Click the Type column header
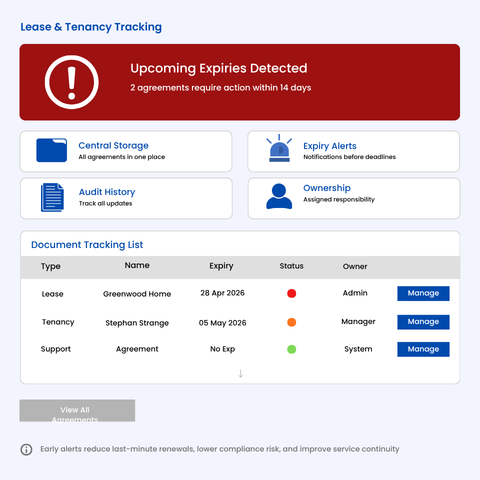480x480 pixels. (51, 266)
